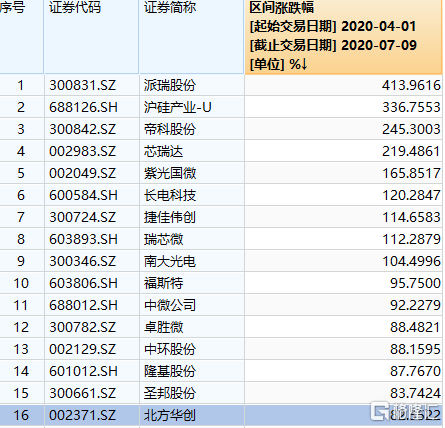Select value 120.2847

tap(411, 195)
